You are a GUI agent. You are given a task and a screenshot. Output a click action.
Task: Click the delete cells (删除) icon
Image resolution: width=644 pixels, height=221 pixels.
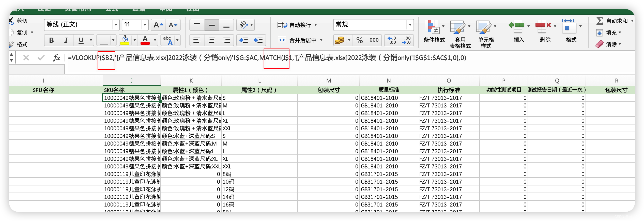[x=543, y=26]
